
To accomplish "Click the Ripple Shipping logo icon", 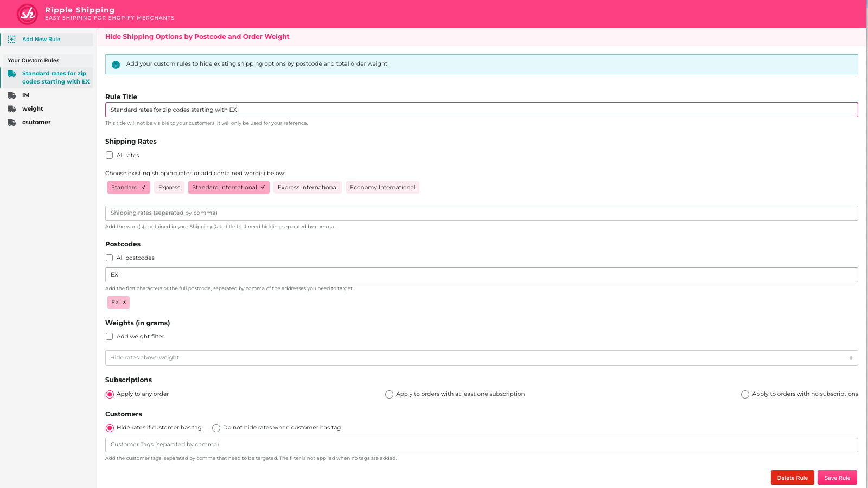I will coord(27,14).
